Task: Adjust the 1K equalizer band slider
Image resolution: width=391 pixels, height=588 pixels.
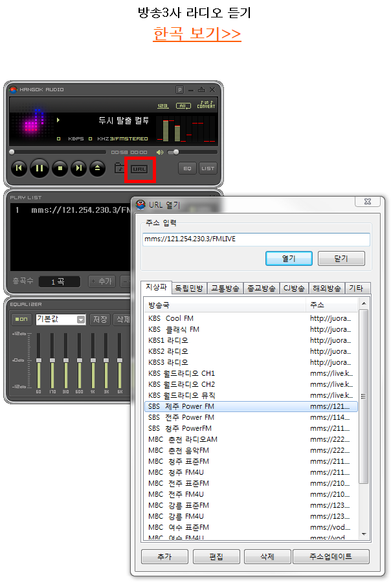Action: click(x=93, y=360)
